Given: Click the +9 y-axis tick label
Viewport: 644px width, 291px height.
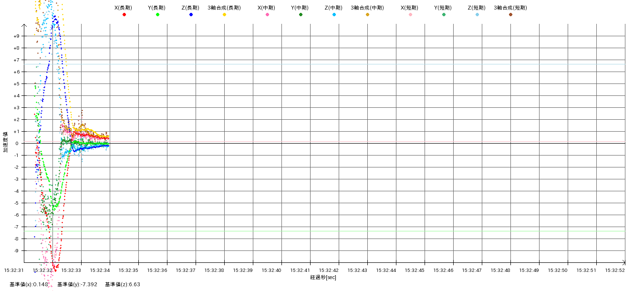Looking at the screenshot, I should [16, 36].
